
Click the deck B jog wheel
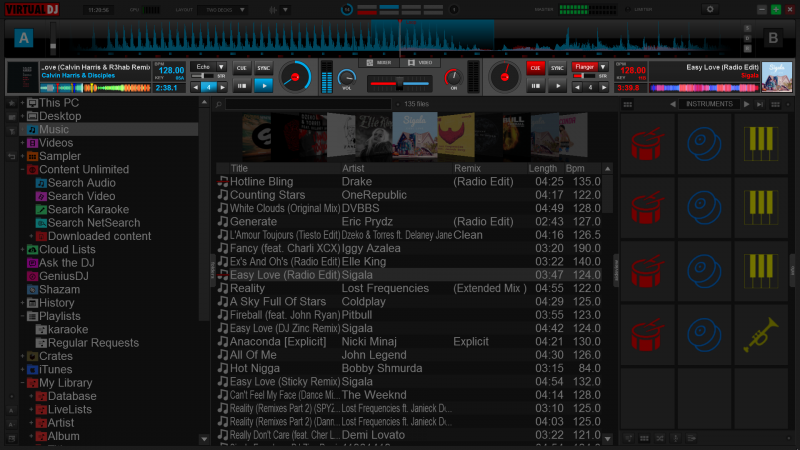coord(505,77)
